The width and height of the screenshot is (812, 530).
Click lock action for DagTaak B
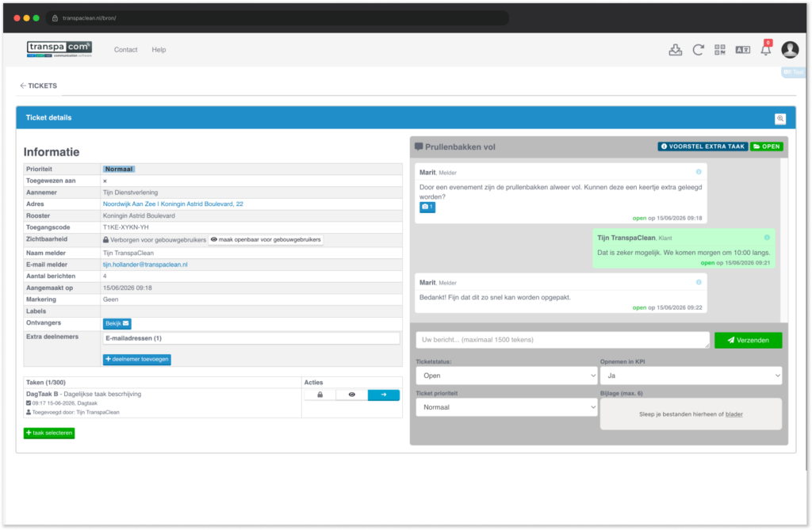[x=320, y=395]
